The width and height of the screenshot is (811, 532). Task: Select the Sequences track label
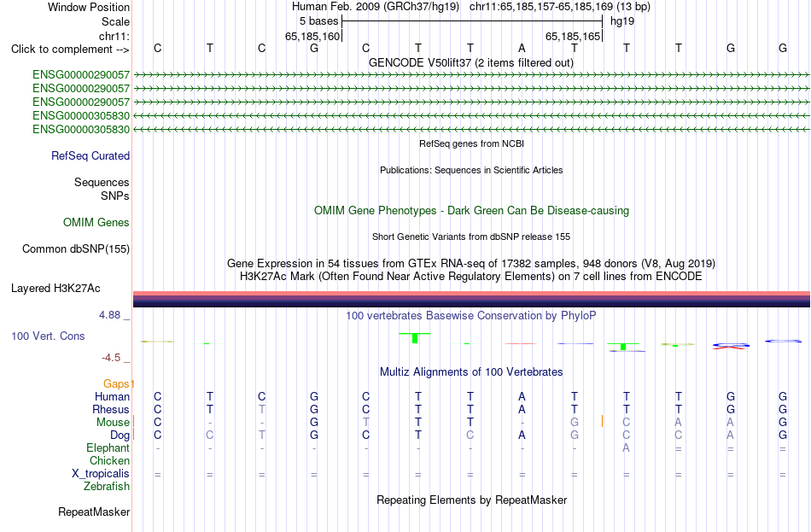[102, 182]
